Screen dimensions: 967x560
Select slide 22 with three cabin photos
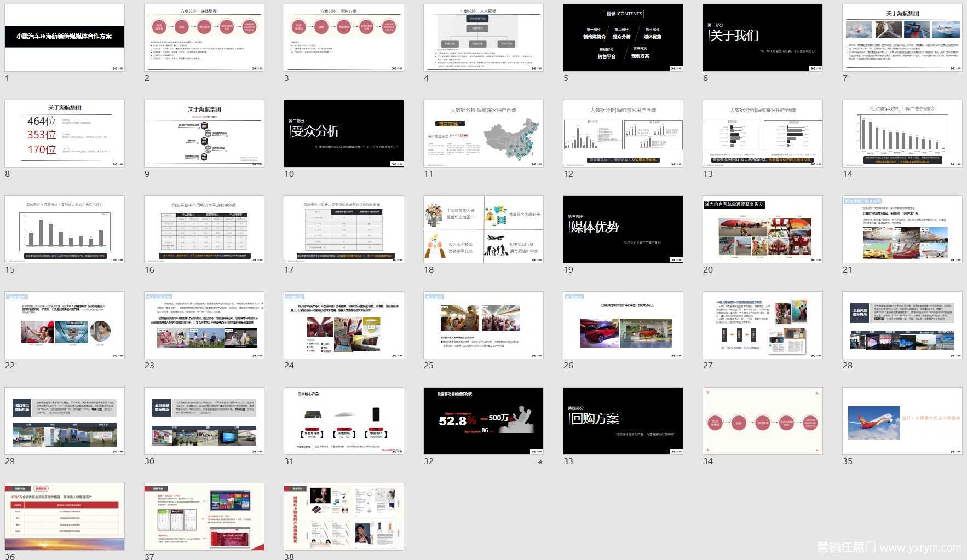pos(65,325)
